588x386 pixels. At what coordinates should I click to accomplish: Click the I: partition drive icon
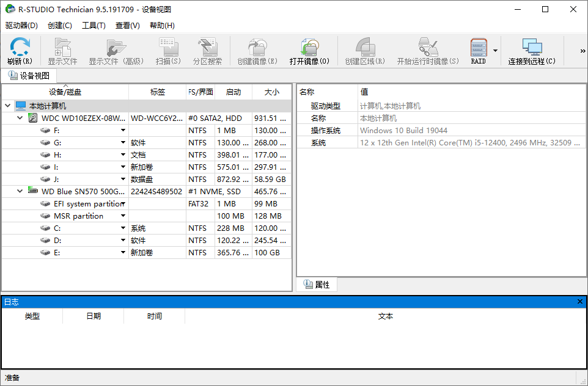(x=45, y=167)
